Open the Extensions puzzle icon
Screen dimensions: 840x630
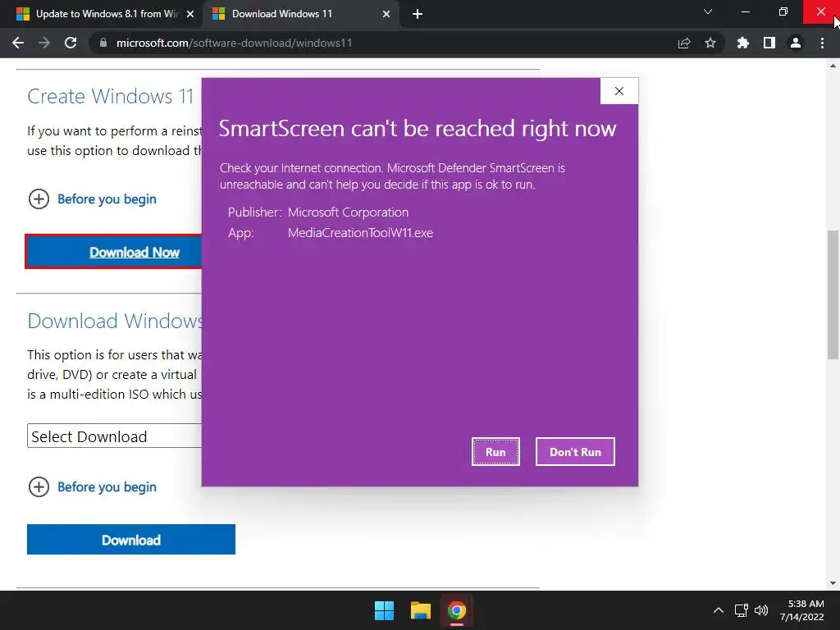(743, 43)
